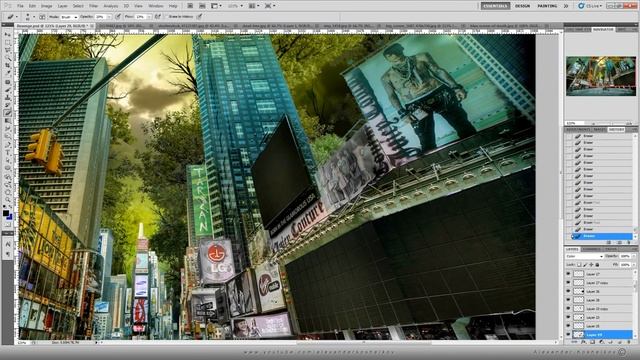Open the Screen Mode dropdown
This screenshot has width=640, height=360.
270,6
